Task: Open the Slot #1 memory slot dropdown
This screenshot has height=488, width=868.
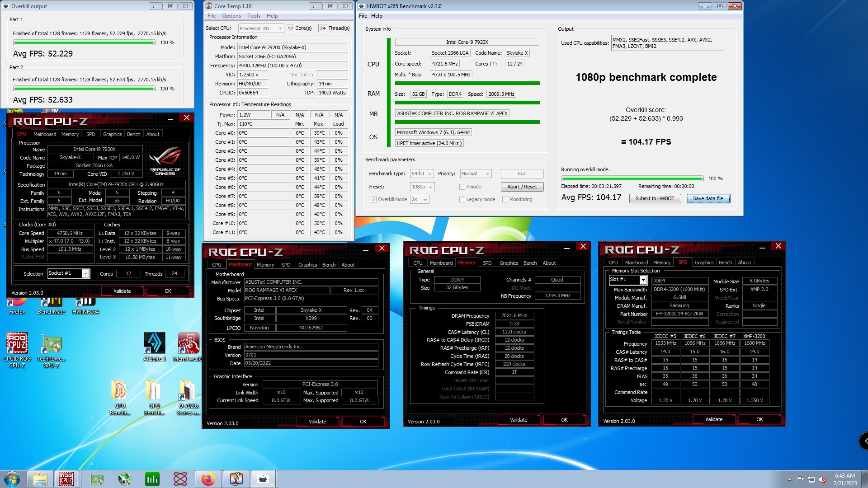Action: 628,280
